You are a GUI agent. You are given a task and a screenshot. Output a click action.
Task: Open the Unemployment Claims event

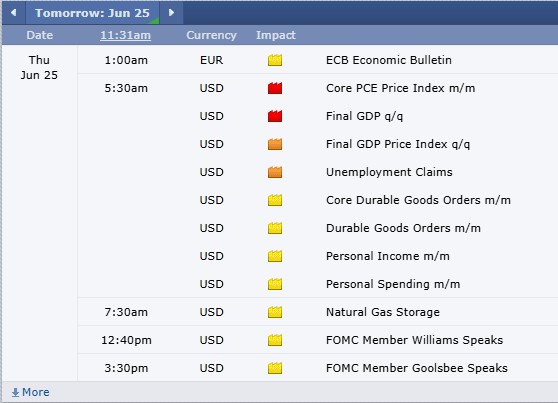389,172
